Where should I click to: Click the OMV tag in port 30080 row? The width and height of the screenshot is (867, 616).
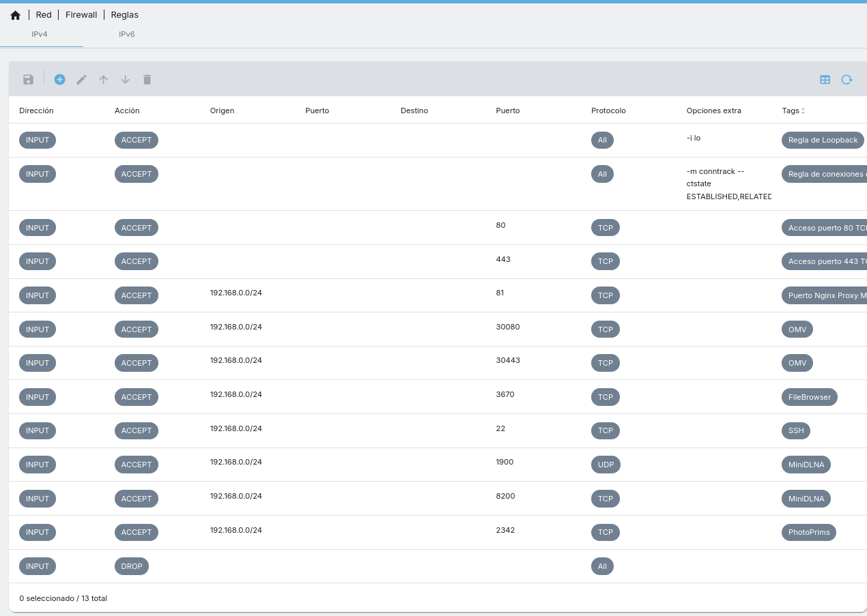coord(797,329)
